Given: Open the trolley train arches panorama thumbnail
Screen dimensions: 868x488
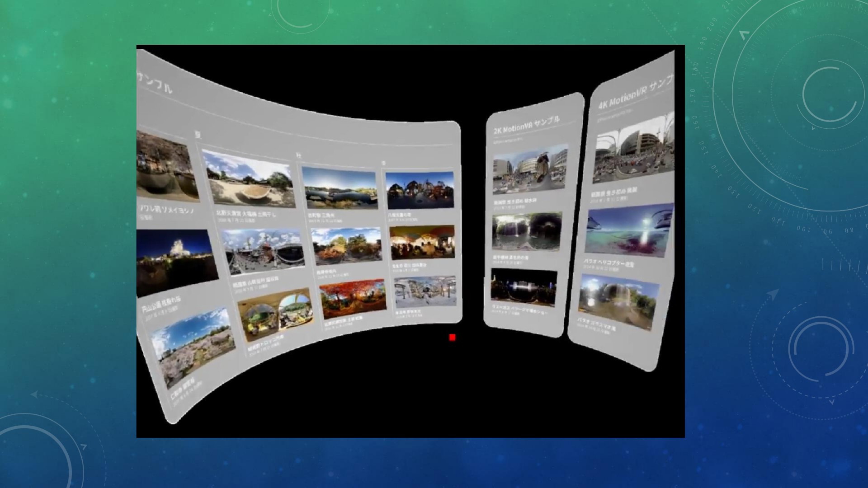Looking at the screenshot, I should pos(276,314).
